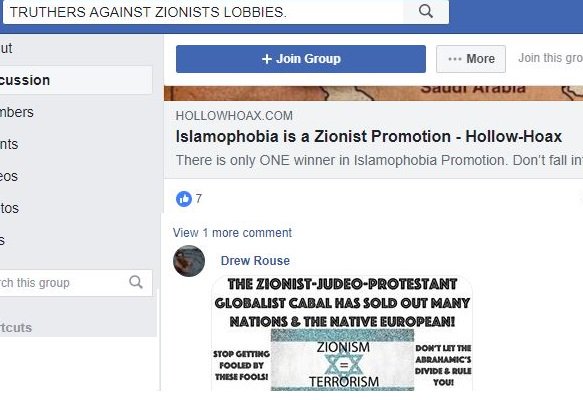Focus the top search field with group name
This screenshot has height=400, width=583.
203,12
